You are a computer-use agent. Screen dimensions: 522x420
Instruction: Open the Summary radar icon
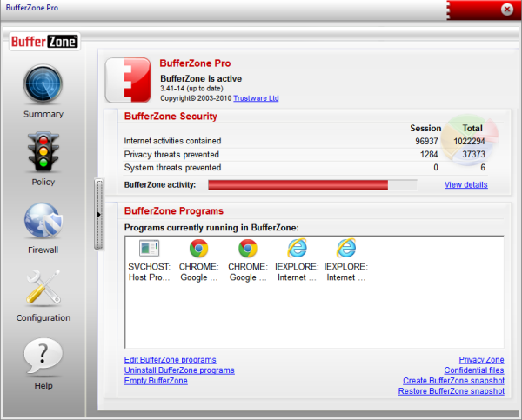(43, 83)
